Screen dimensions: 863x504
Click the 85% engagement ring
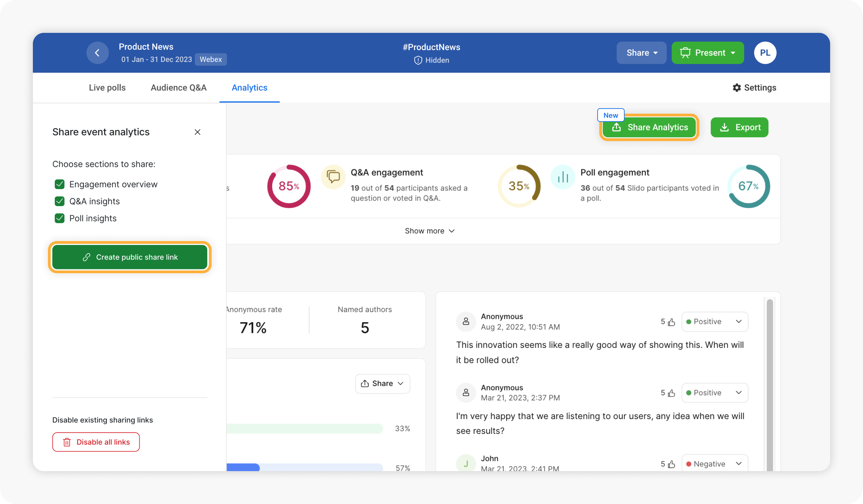[289, 186]
